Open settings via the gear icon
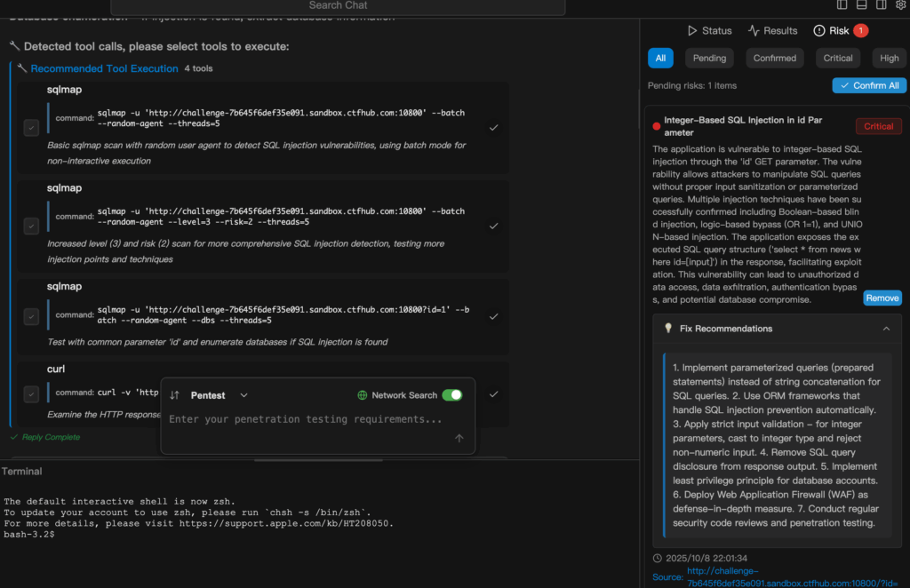The image size is (910, 588). (x=900, y=5)
